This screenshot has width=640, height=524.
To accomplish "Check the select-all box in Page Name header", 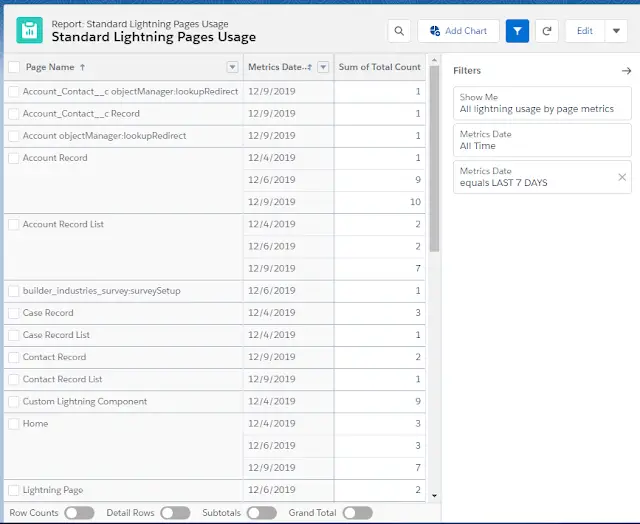I will point(14,67).
